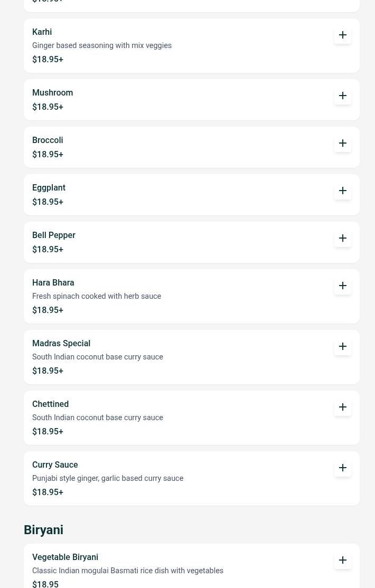The height and width of the screenshot is (588, 375).
Task: Click the plus icon for Broccoli
Action: 342,143
